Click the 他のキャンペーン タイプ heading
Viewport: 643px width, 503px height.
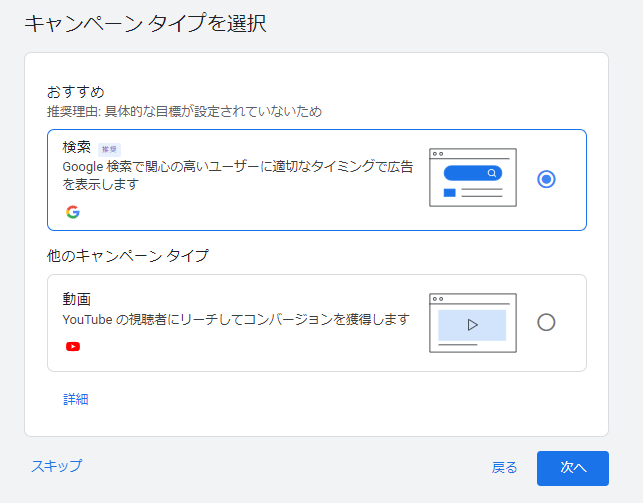click(128, 256)
